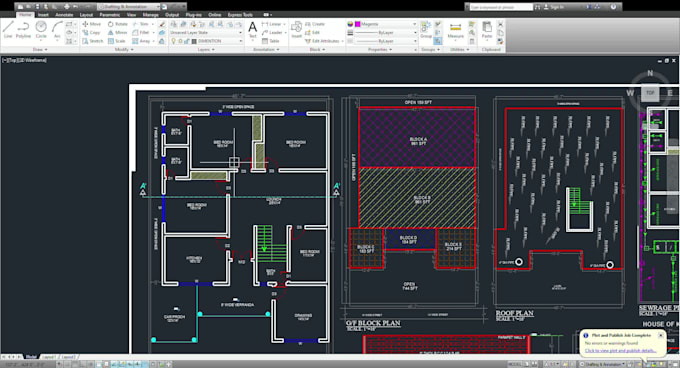Click the TOP face of ViewCube
Screen dimensions: 680x368
(650, 93)
